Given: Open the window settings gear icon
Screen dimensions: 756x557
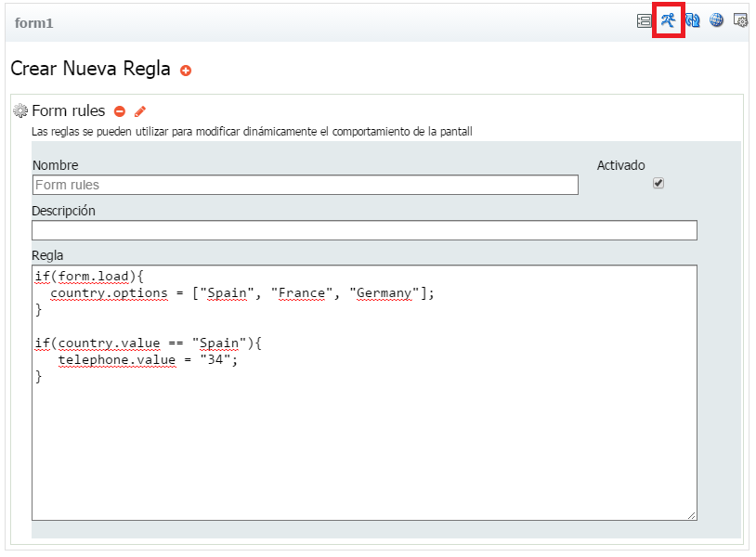Looking at the screenshot, I should coord(740,20).
